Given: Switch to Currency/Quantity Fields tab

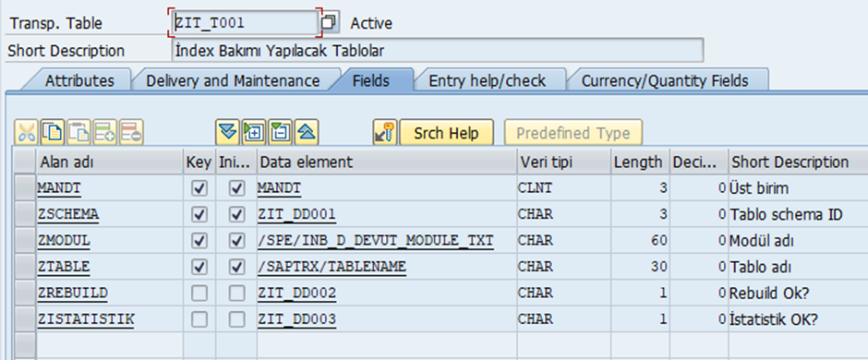Looking at the screenshot, I should 664,80.
